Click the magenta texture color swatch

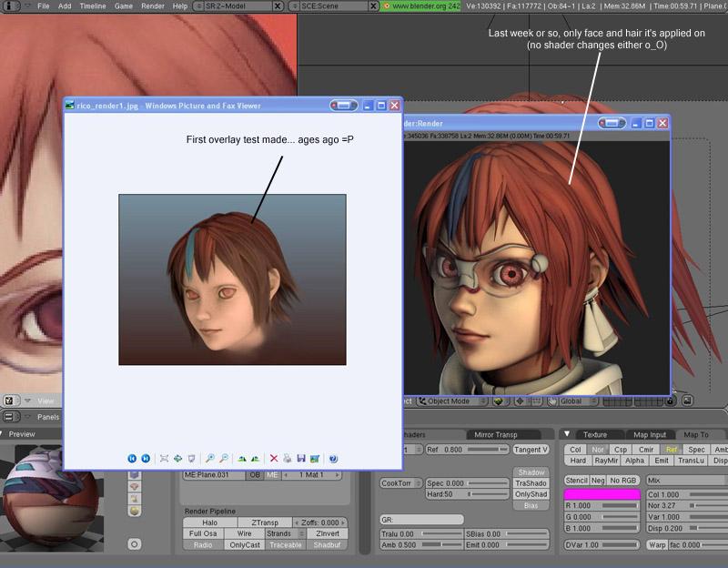pyautogui.click(x=602, y=494)
